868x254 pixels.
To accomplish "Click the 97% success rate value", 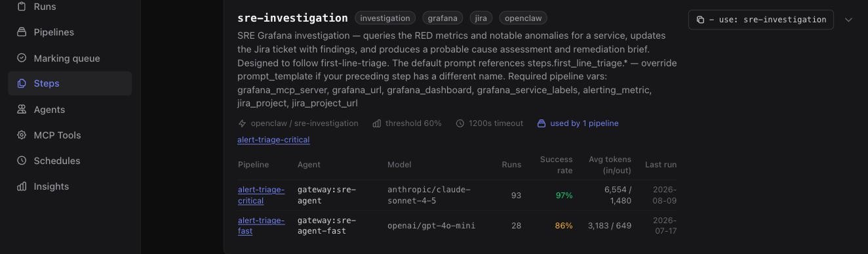I will 564,196.
